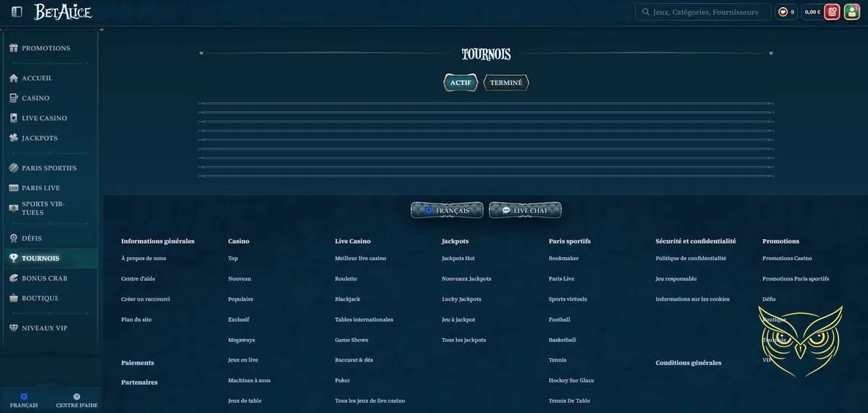Go to Accueil home icon in sidebar
The height and width of the screenshot is (413, 868).
pos(14,78)
